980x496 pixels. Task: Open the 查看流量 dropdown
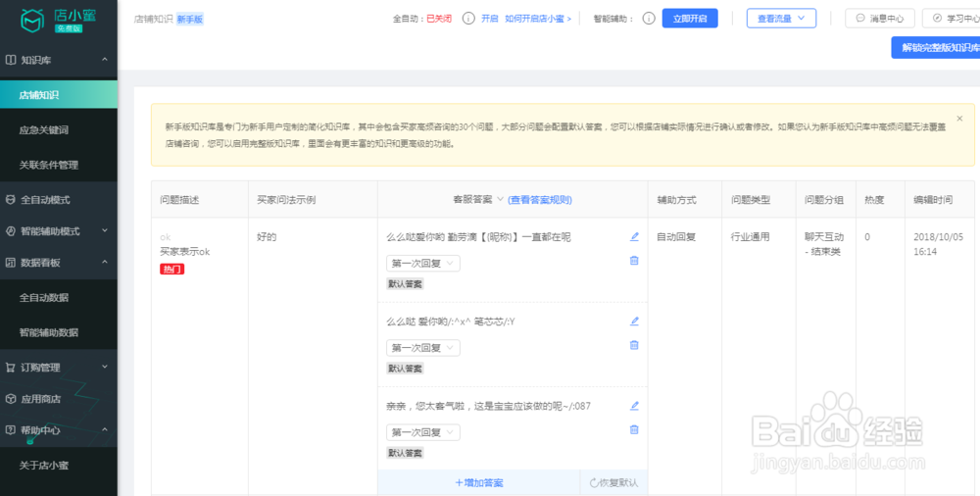coord(781,19)
